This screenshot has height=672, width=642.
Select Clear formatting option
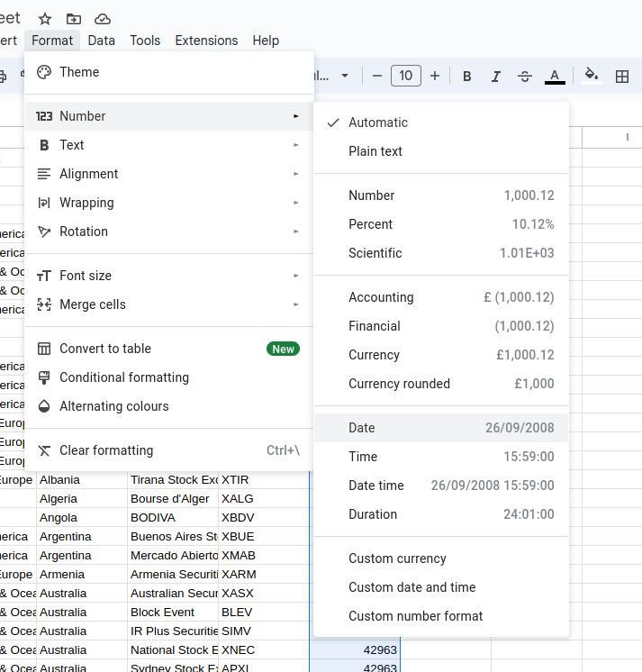coord(169,450)
